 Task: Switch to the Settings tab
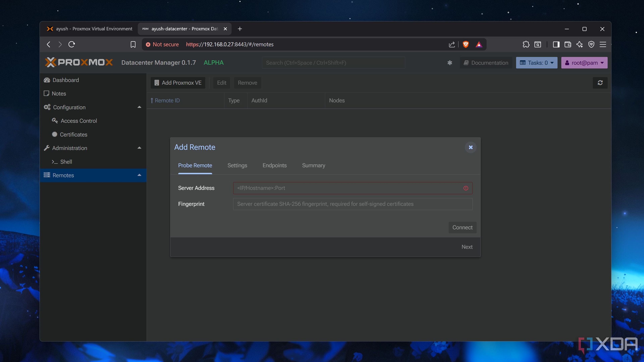(237, 165)
